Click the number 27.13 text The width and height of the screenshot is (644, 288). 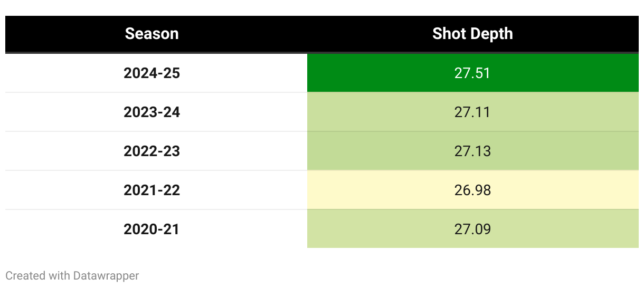[x=472, y=151]
